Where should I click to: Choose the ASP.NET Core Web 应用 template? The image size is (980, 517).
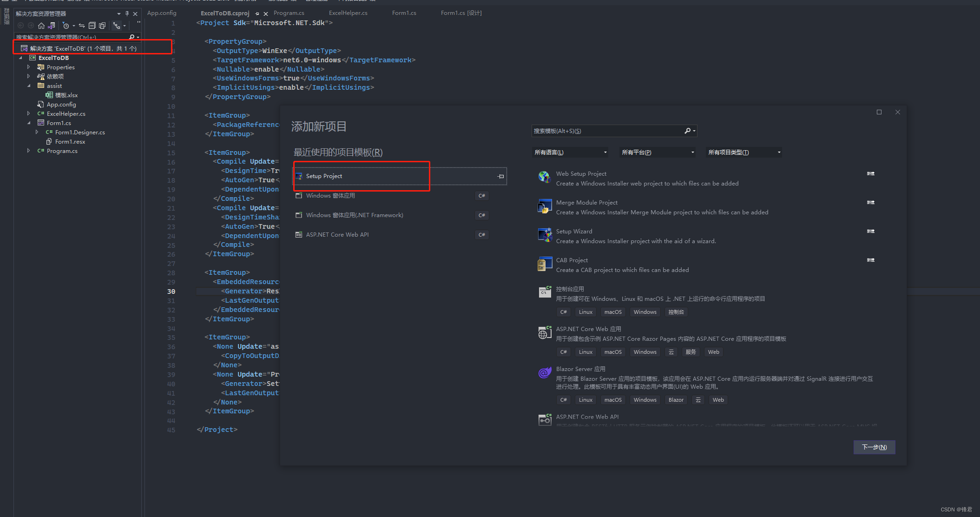(x=706, y=341)
